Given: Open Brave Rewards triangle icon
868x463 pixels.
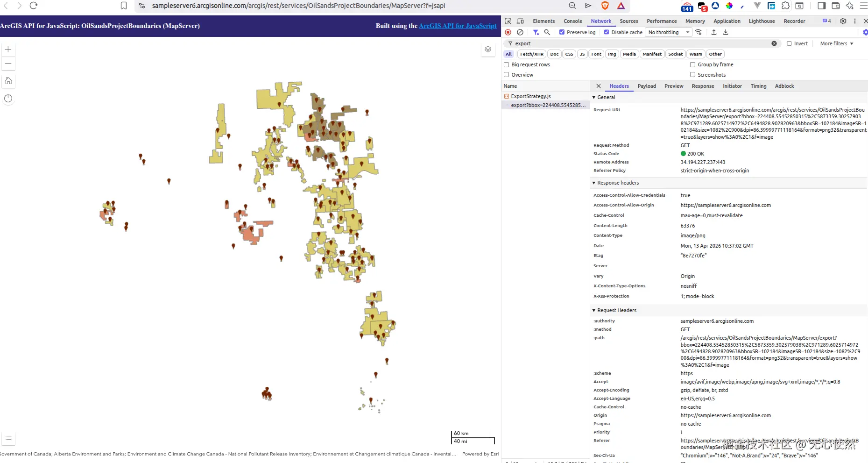Looking at the screenshot, I should (x=621, y=6).
